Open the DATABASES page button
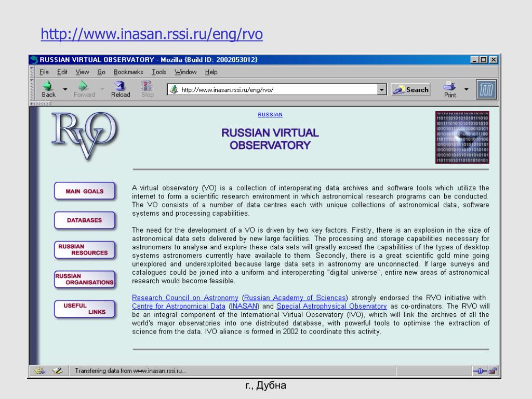 coord(85,220)
